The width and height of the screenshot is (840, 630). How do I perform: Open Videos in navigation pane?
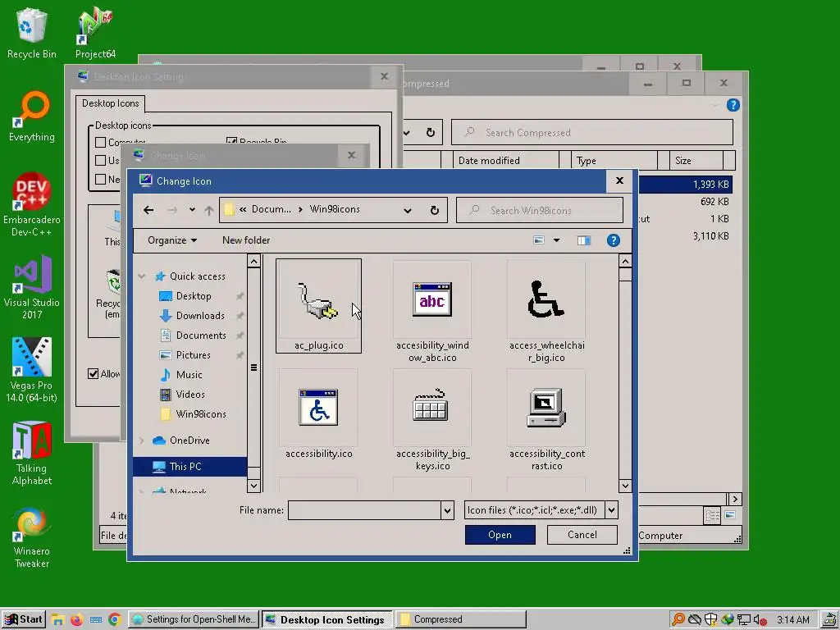pos(190,395)
